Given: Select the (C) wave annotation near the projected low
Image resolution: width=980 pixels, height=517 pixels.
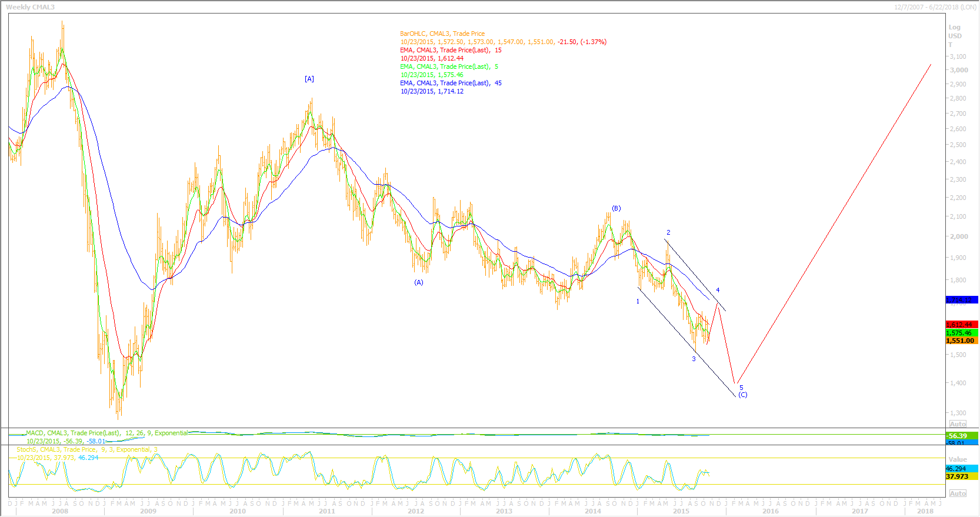Looking at the screenshot, I should 743,395.
